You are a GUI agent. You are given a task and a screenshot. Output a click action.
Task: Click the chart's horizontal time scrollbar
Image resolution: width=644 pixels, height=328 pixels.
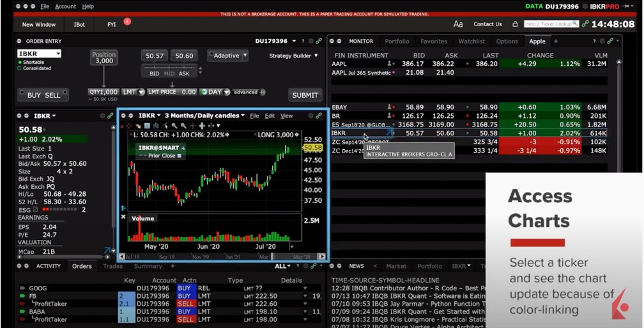[224, 257]
